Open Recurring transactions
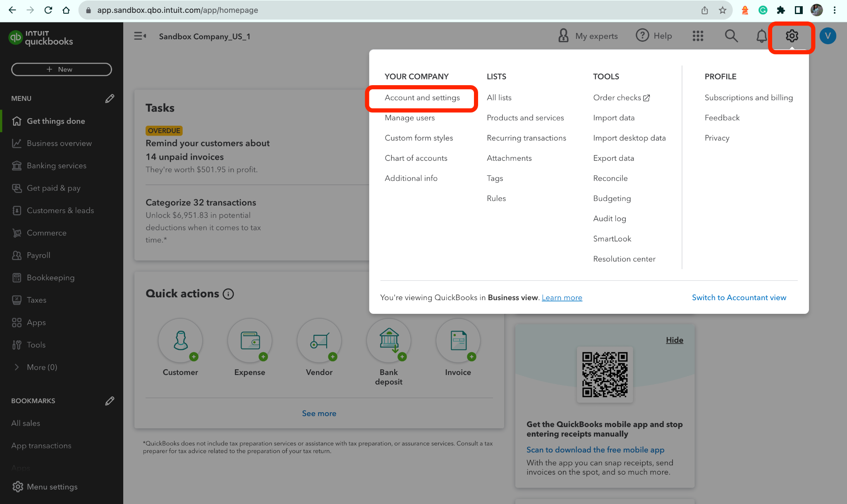This screenshot has height=504, width=847. tap(526, 138)
